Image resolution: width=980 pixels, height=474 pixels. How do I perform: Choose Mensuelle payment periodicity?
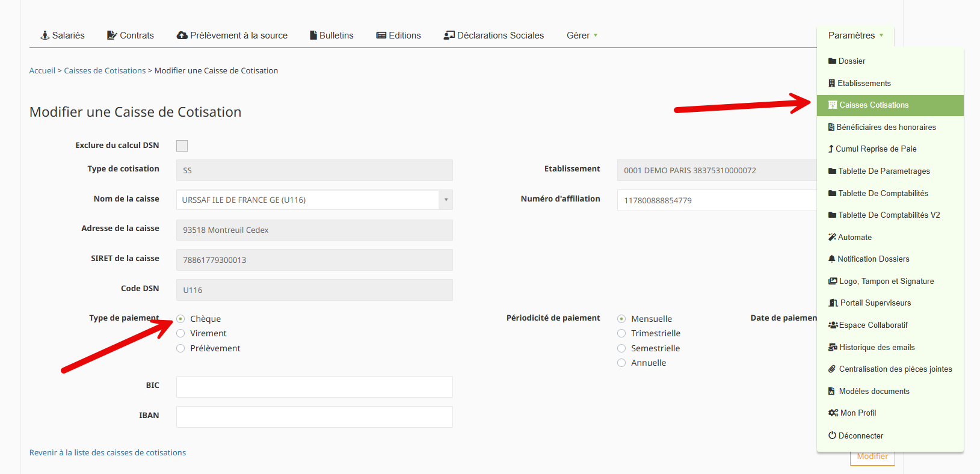click(621, 319)
